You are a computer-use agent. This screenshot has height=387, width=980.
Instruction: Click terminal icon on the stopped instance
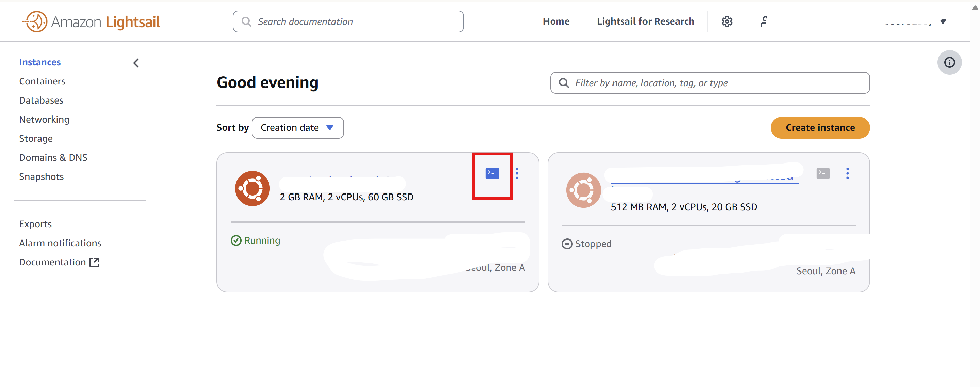click(x=823, y=173)
